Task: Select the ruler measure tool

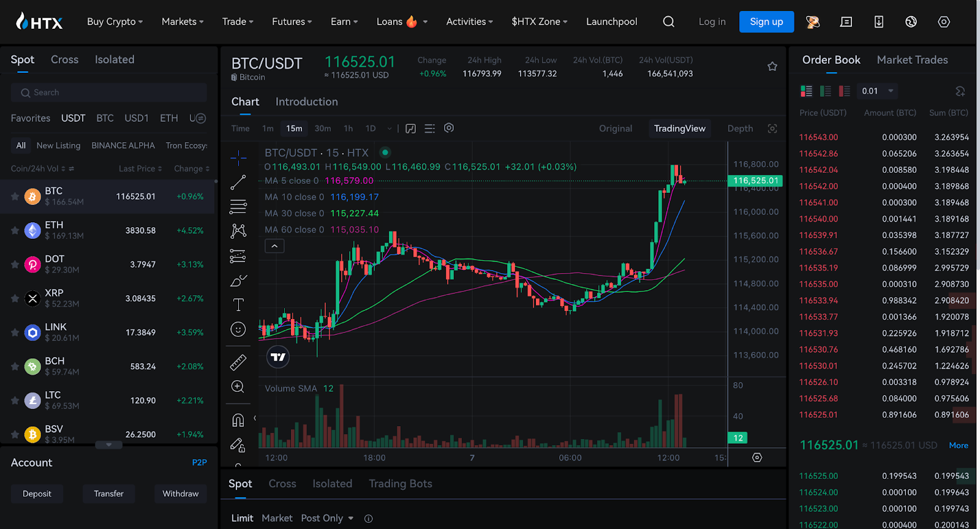Action: pyautogui.click(x=238, y=362)
